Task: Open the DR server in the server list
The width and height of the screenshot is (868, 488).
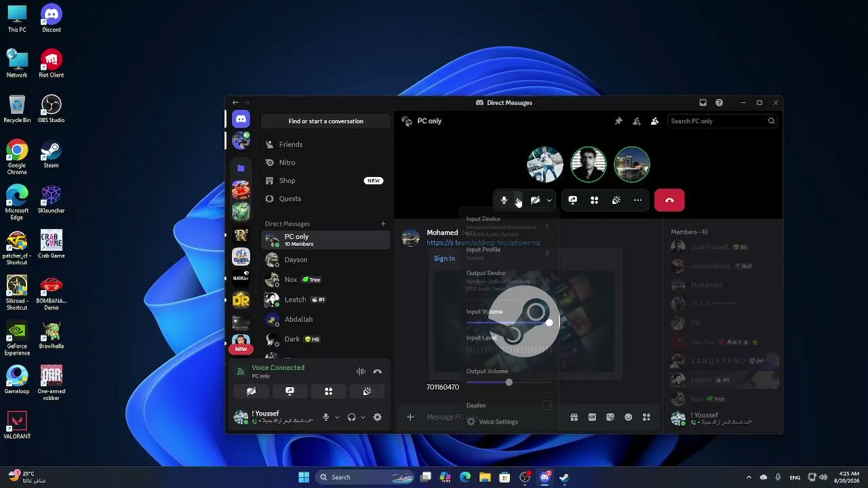Action: point(241,300)
